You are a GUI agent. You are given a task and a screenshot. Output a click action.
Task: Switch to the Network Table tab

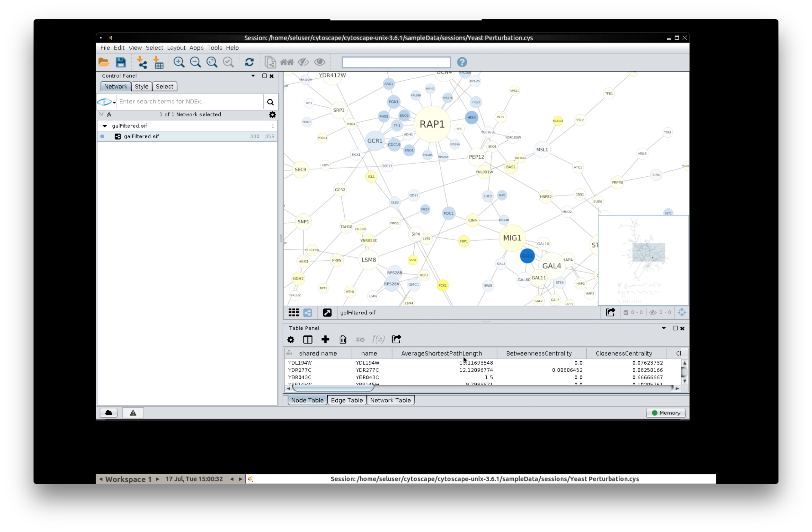coord(390,399)
